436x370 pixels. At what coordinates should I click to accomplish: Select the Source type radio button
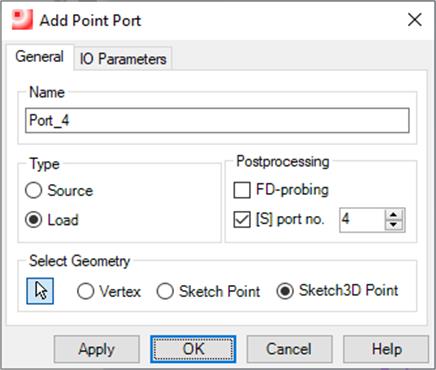tap(33, 191)
